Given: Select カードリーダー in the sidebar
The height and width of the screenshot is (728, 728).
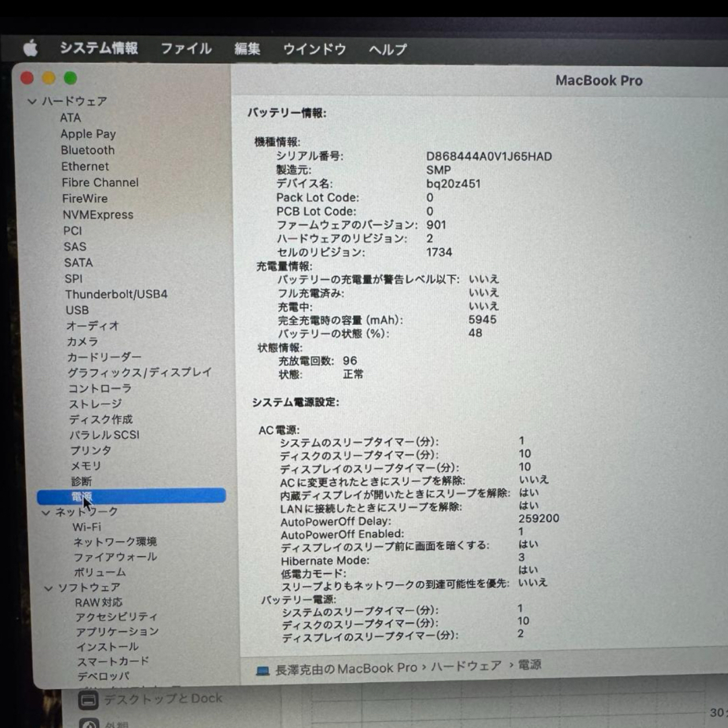Looking at the screenshot, I should click(104, 357).
